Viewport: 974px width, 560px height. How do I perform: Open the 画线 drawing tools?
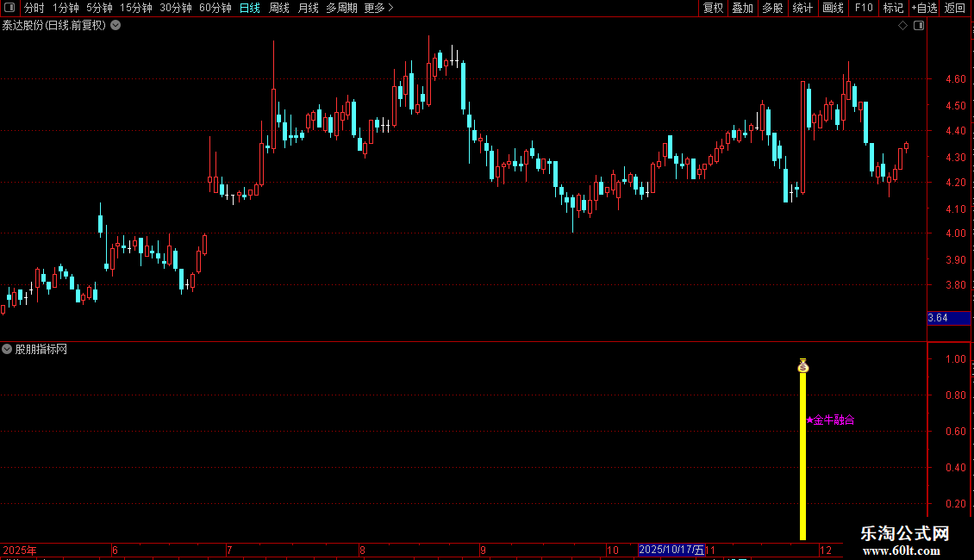point(833,8)
